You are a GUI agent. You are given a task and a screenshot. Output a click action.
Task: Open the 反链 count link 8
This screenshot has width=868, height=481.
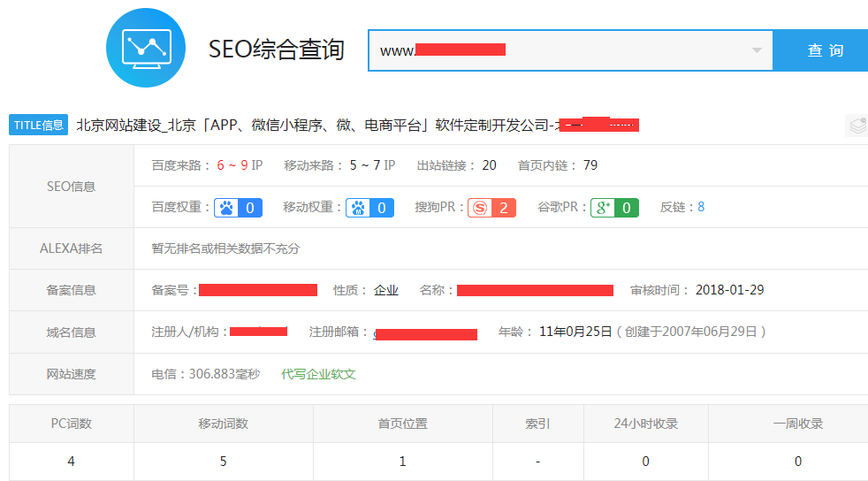701,207
